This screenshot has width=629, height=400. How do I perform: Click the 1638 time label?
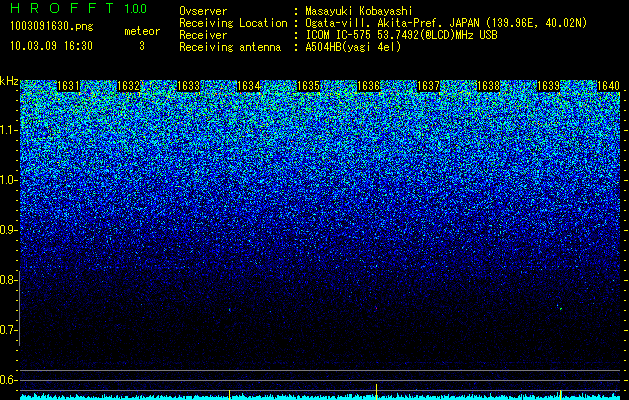point(489,86)
